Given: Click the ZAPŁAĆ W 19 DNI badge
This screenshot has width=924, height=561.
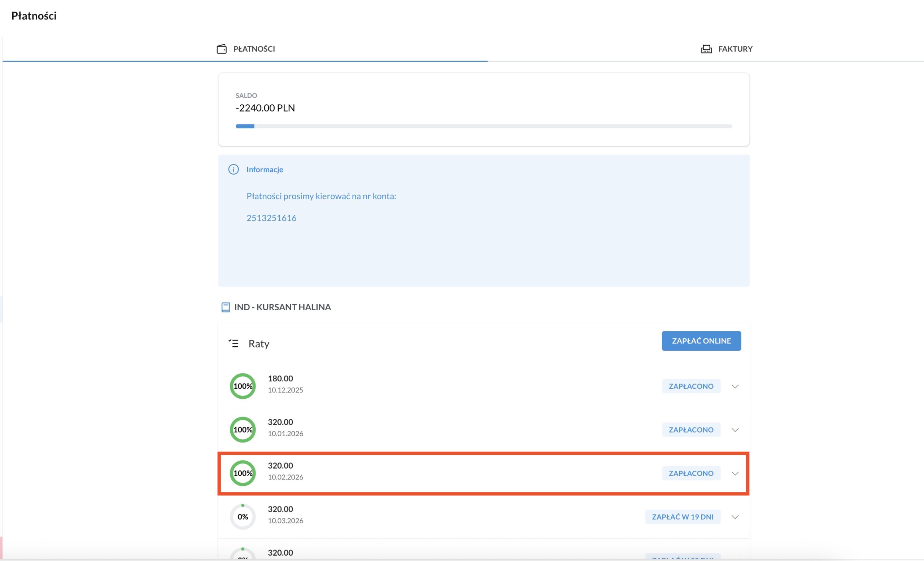Looking at the screenshot, I should (683, 517).
